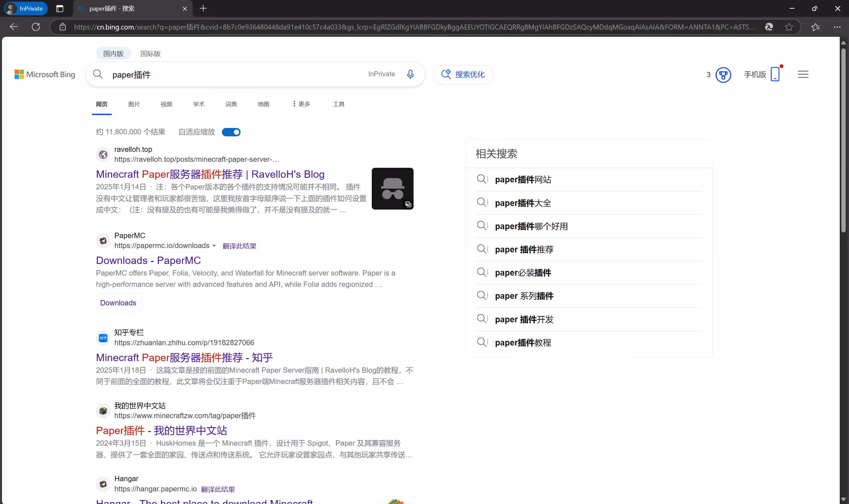This screenshot has width=849, height=504.
Task: Open Microsoft Rewards medal icon
Action: click(723, 75)
